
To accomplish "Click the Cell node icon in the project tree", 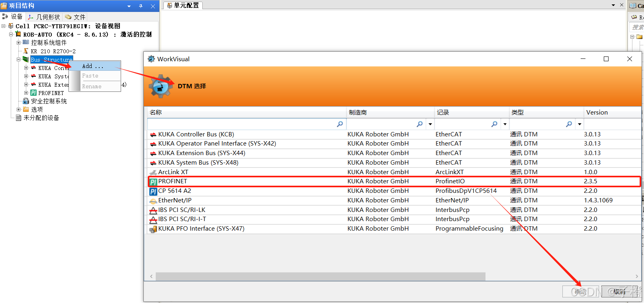I will [x=11, y=26].
